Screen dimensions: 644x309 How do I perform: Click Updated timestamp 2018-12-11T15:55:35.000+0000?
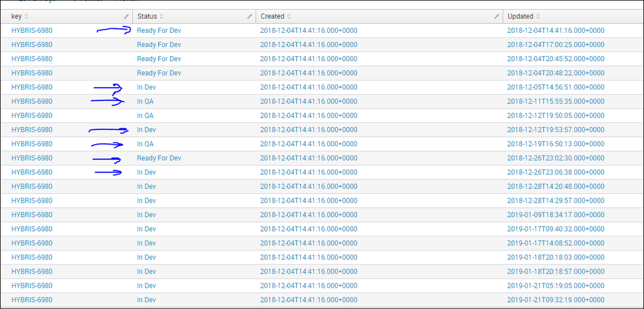pyautogui.click(x=556, y=101)
